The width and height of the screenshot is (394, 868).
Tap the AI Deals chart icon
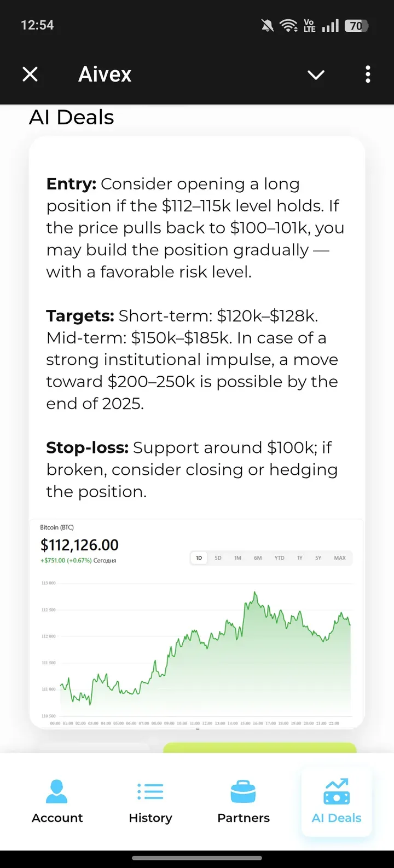pos(337,791)
